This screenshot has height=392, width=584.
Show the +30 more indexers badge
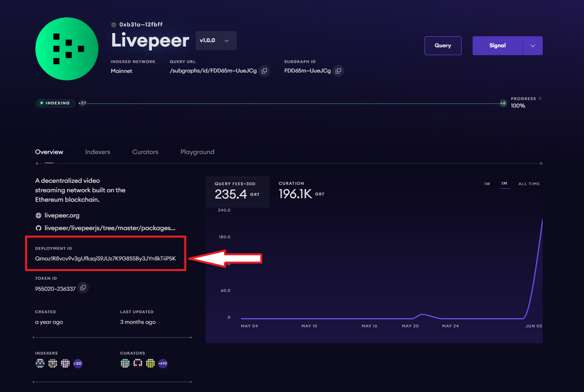[x=78, y=363]
